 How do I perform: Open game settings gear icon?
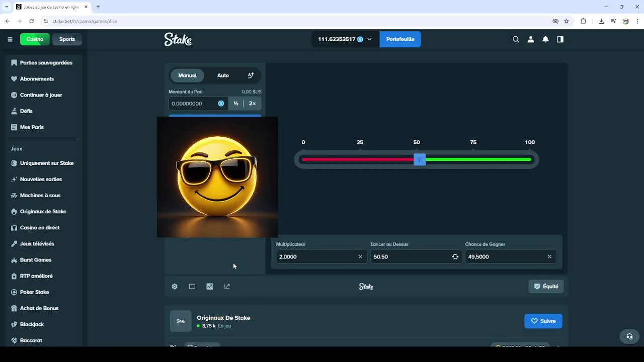[175, 287]
